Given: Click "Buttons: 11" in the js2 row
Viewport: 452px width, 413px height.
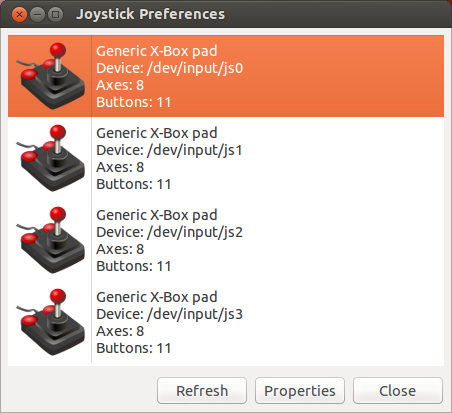Looking at the screenshot, I should click(134, 266).
